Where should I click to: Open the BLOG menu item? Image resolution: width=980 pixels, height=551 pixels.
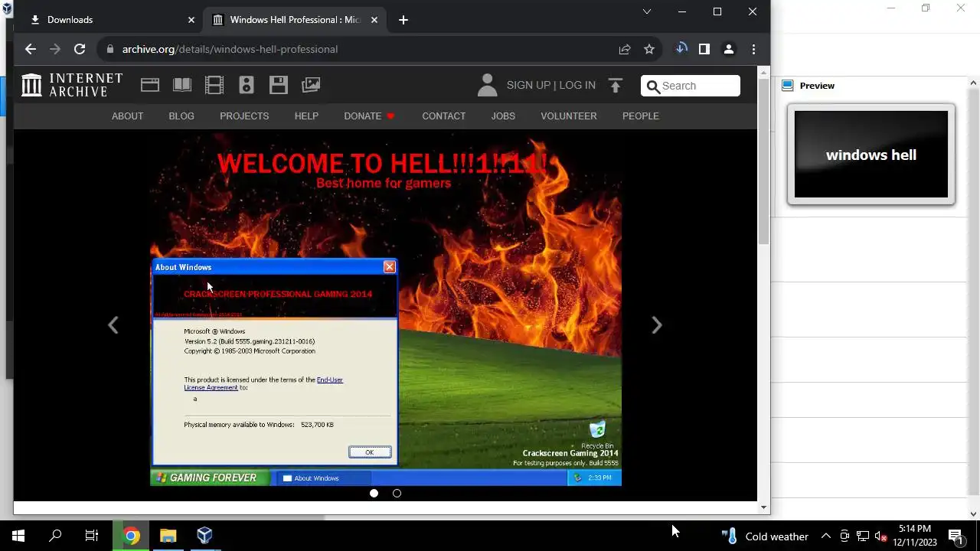[x=181, y=116]
